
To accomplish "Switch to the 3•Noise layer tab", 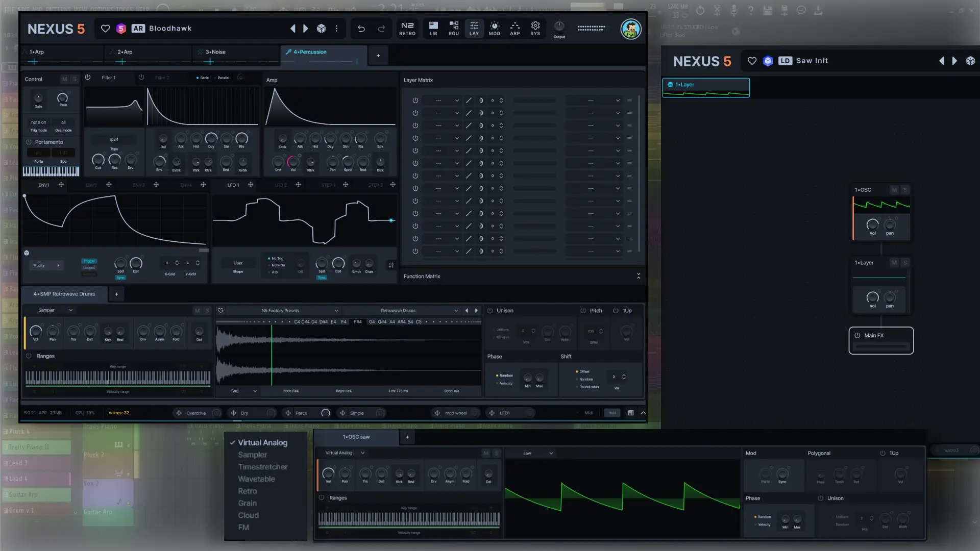I will pos(236,55).
